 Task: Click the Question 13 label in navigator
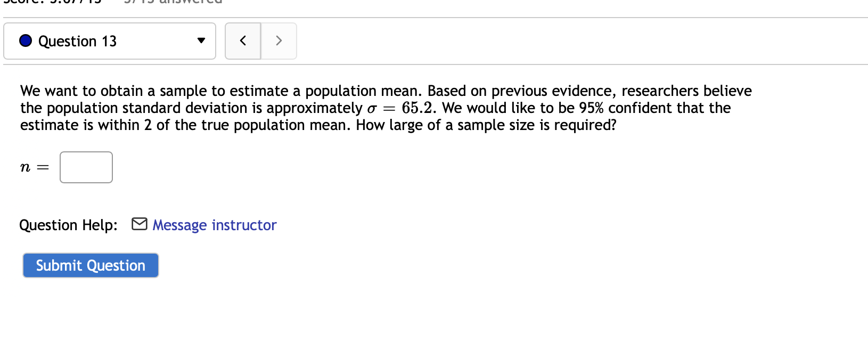(x=78, y=40)
